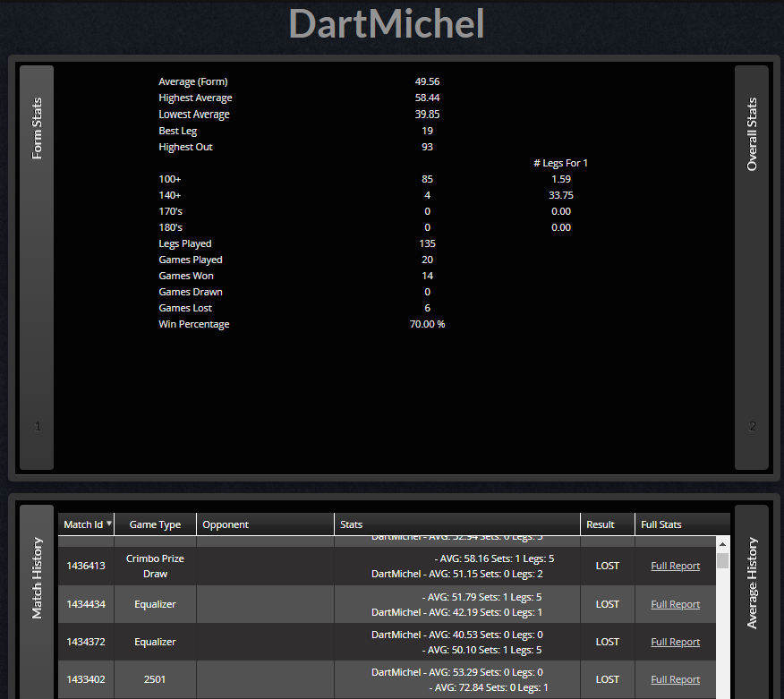Select the Crimbo Prize Draw game cell
The image size is (784, 699).
pyautogui.click(x=155, y=566)
